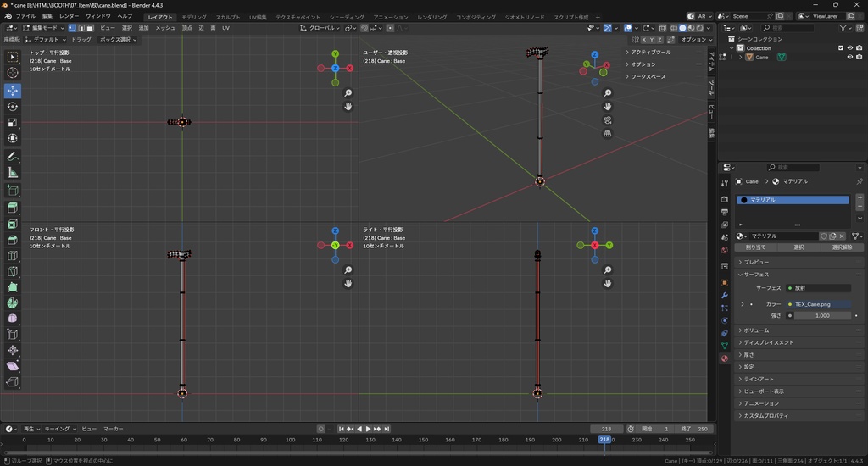The height and width of the screenshot is (466, 868).
Task: Open the edit mode dropdown
Action: coord(44,28)
